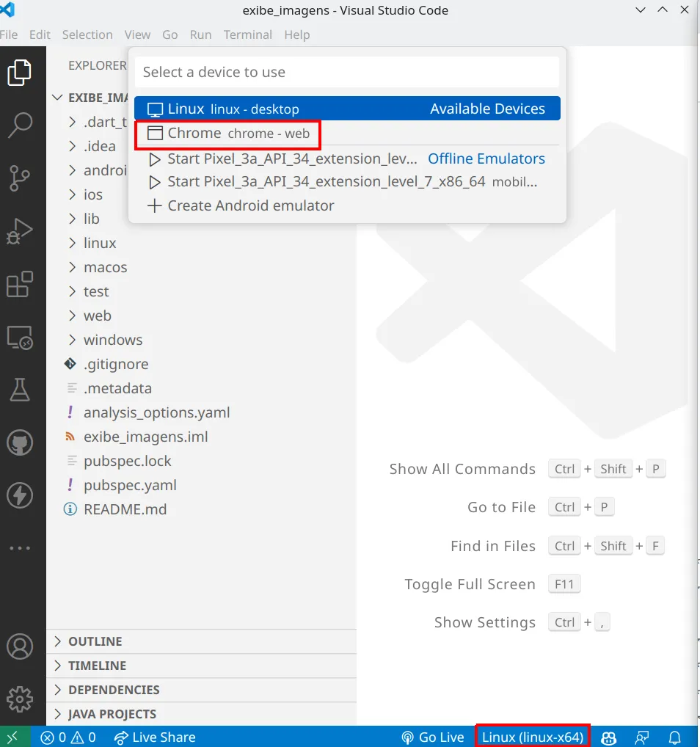Expand the TIMELINE section

[x=202, y=666]
